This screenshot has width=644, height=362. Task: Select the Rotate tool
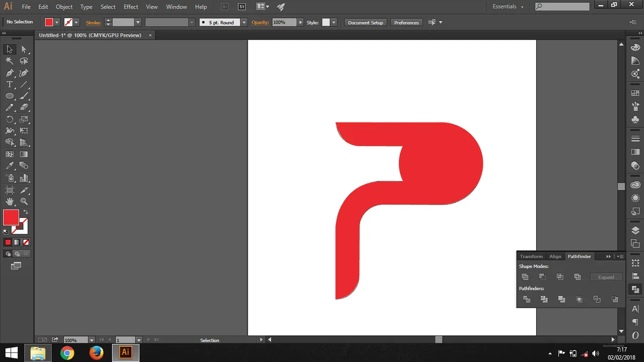coord(10,119)
